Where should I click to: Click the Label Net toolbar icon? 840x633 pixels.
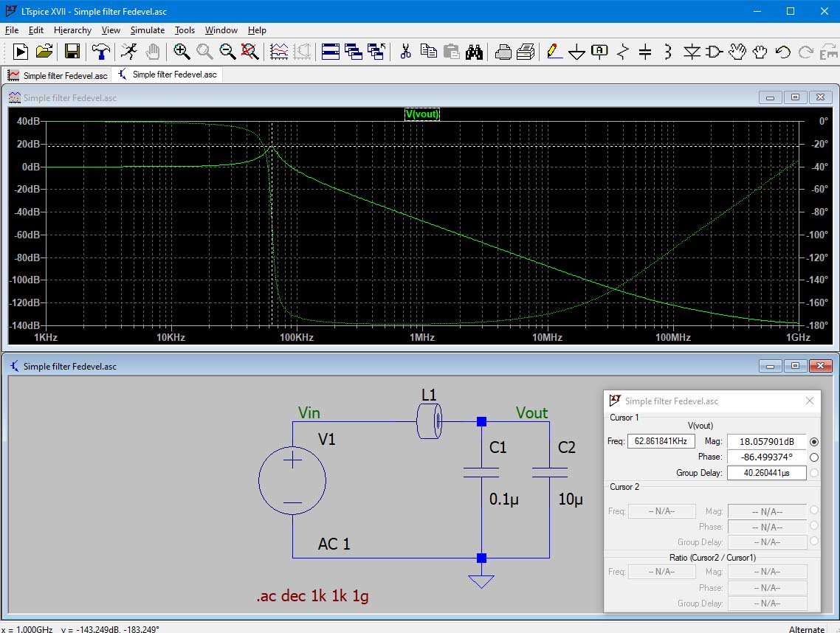pyautogui.click(x=600, y=52)
